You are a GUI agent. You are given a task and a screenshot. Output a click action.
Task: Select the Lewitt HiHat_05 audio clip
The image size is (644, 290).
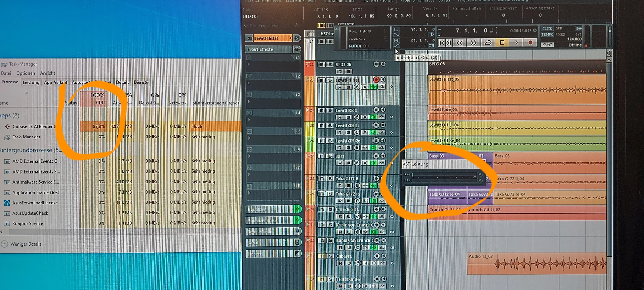pyautogui.click(x=517, y=90)
